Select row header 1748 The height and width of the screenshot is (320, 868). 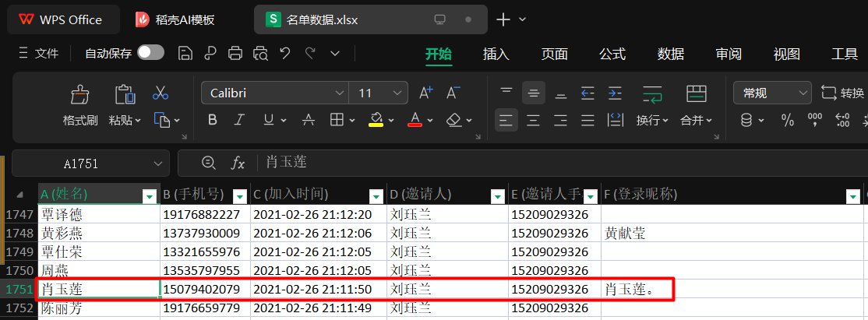pyautogui.click(x=18, y=234)
